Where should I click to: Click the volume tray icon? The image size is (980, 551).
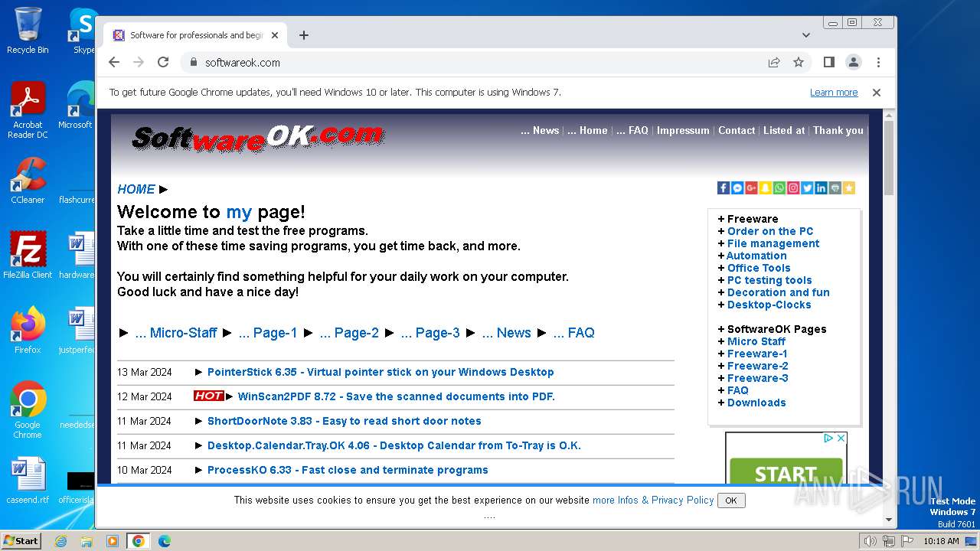(870, 541)
